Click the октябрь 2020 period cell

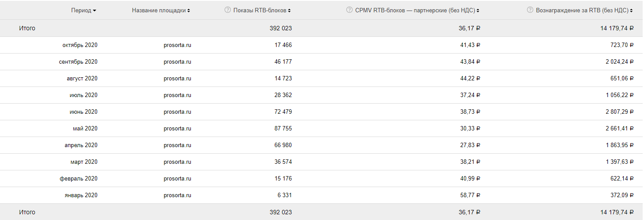click(80, 45)
